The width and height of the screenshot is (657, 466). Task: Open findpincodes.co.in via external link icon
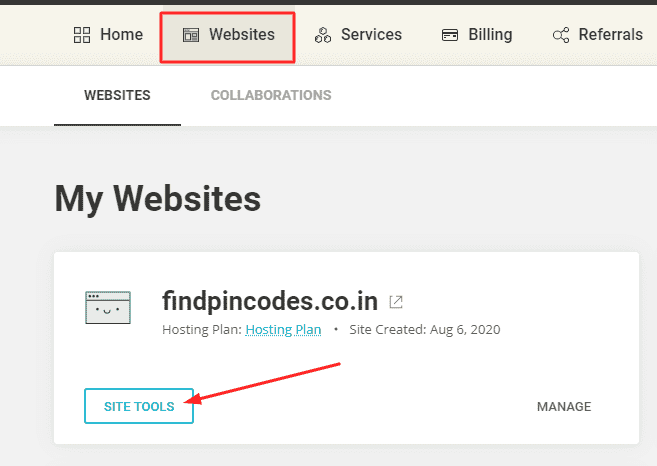396,302
